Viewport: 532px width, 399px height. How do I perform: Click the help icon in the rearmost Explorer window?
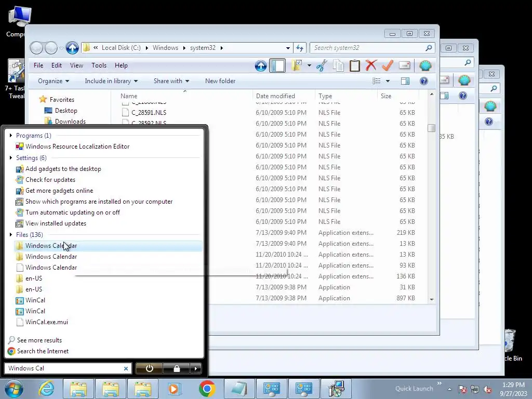[488, 122]
